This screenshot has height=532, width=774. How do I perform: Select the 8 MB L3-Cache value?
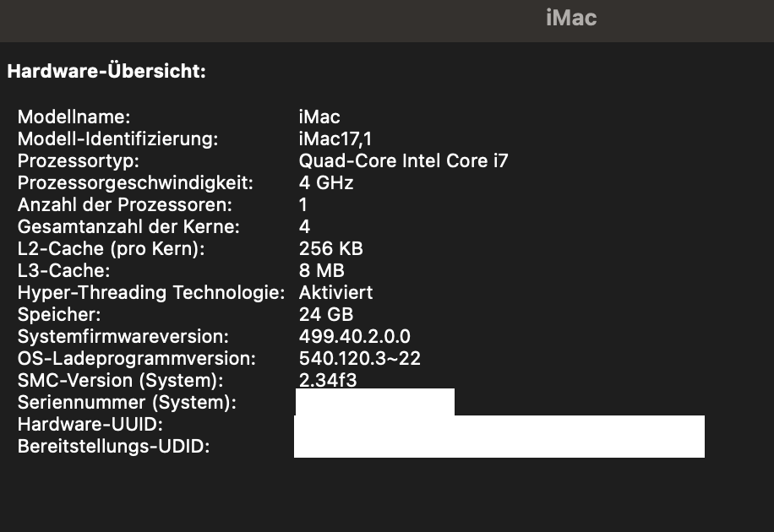[322, 270]
